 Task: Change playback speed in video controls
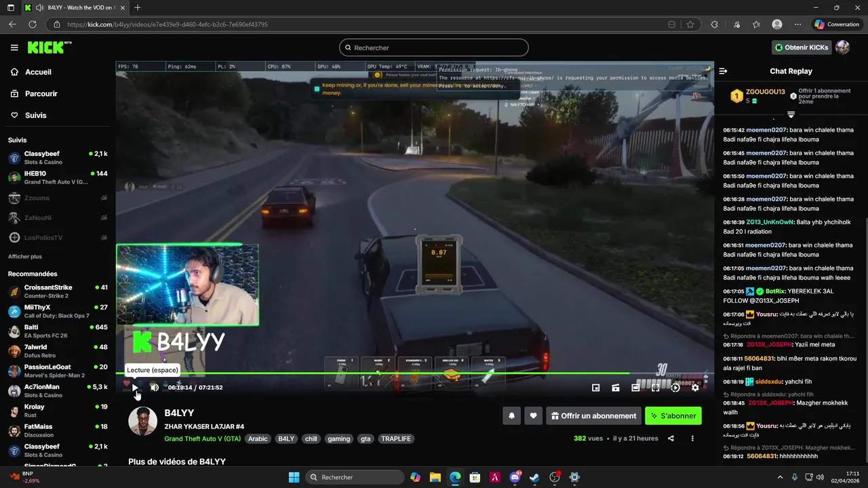(x=675, y=387)
